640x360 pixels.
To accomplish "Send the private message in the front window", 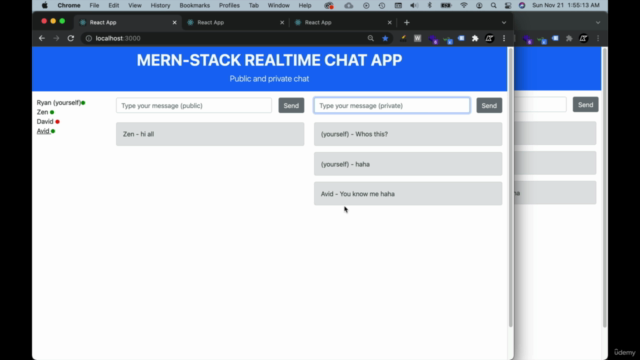I will 489,106.
